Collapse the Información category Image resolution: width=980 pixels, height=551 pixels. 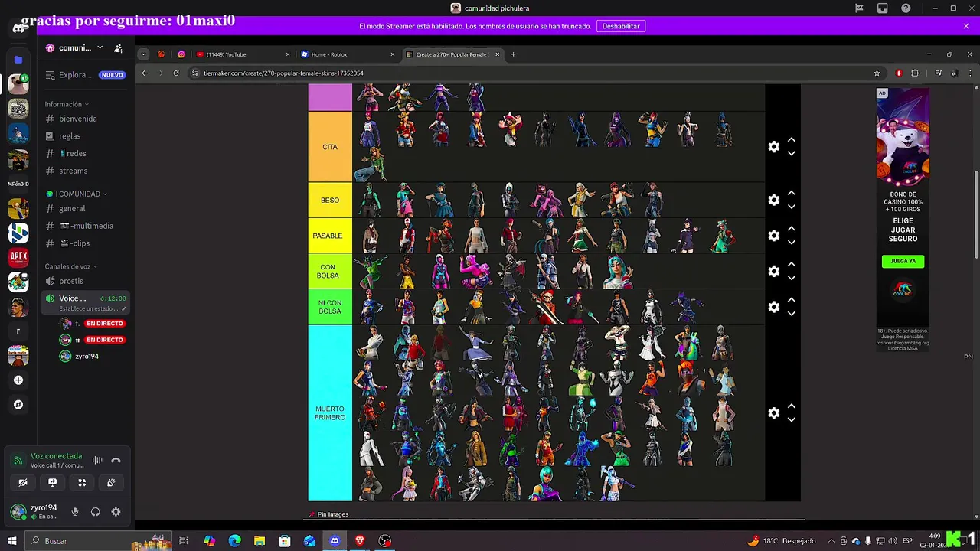click(66, 104)
